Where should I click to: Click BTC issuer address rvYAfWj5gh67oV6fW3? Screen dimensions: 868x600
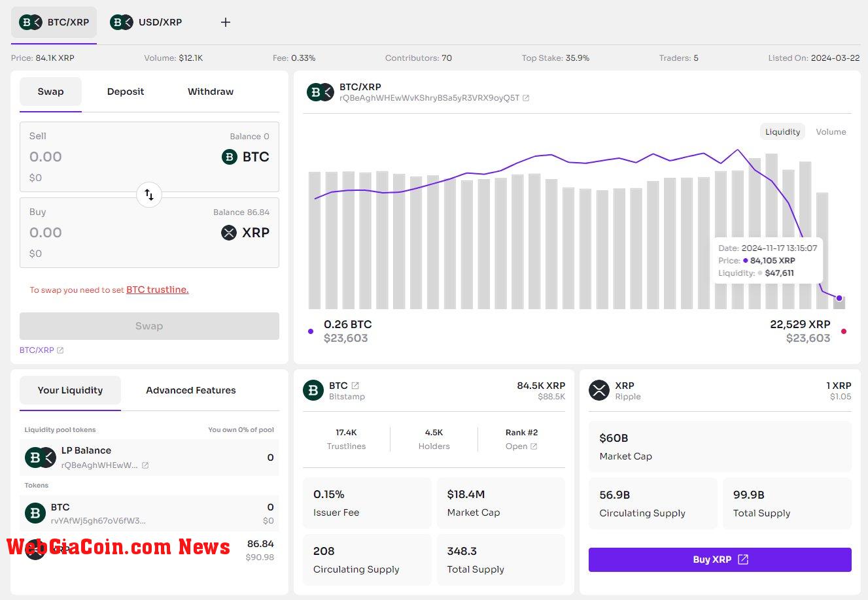[98, 521]
